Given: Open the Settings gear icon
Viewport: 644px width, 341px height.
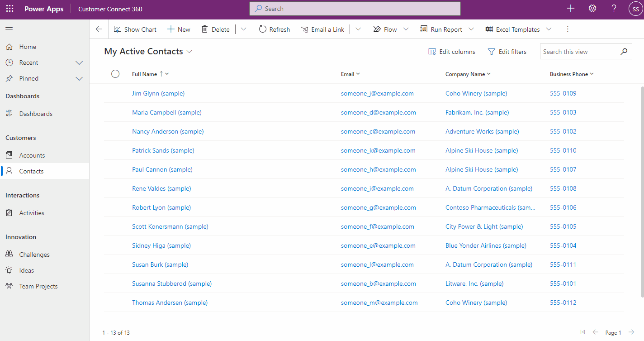Looking at the screenshot, I should coord(592,9).
